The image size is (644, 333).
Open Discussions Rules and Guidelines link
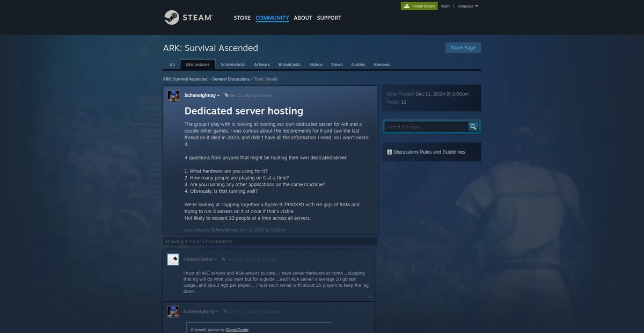point(429,152)
